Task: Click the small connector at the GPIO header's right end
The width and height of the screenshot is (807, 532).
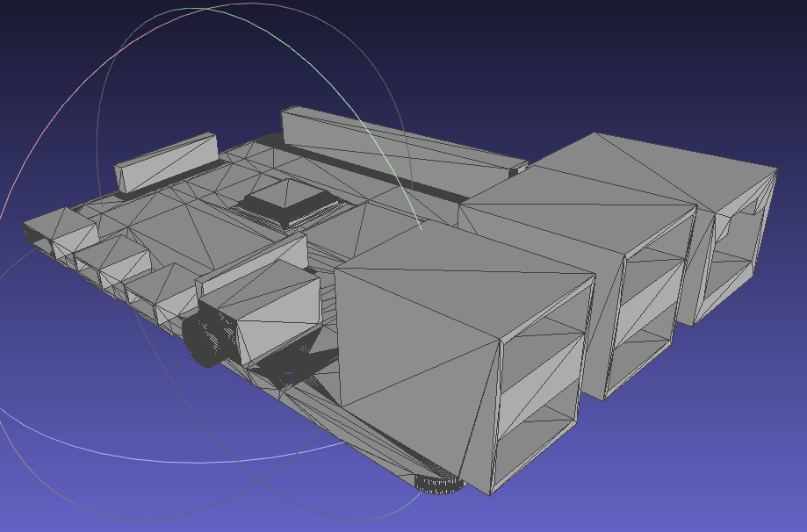Action: click(x=518, y=165)
